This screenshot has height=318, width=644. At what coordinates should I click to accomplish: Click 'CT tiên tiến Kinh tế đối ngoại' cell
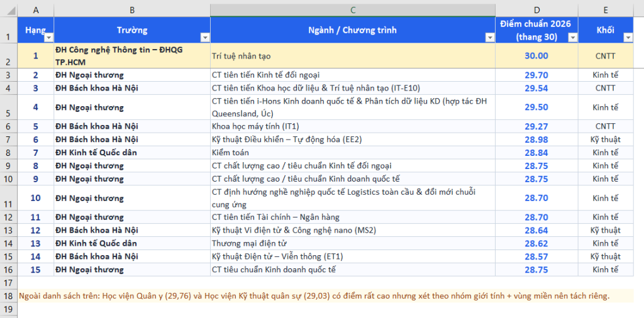353,75
